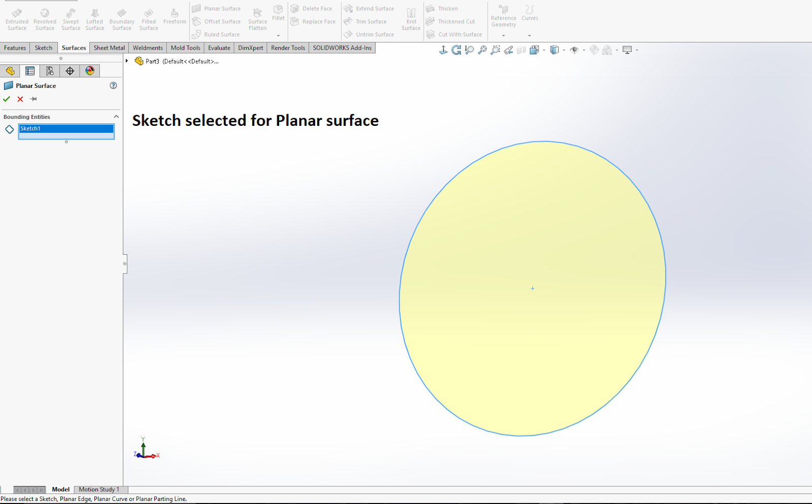This screenshot has width=812, height=504.
Task: Cancel the Planar Surface with red X
Action: pos(20,99)
